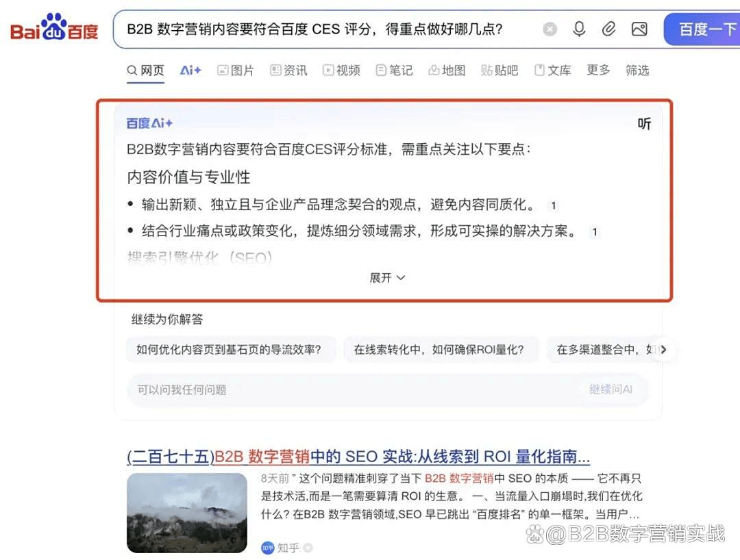Select the 视频 tab
Image resolution: width=740 pixels, height=560 pixels.
[x=341, y=71]
